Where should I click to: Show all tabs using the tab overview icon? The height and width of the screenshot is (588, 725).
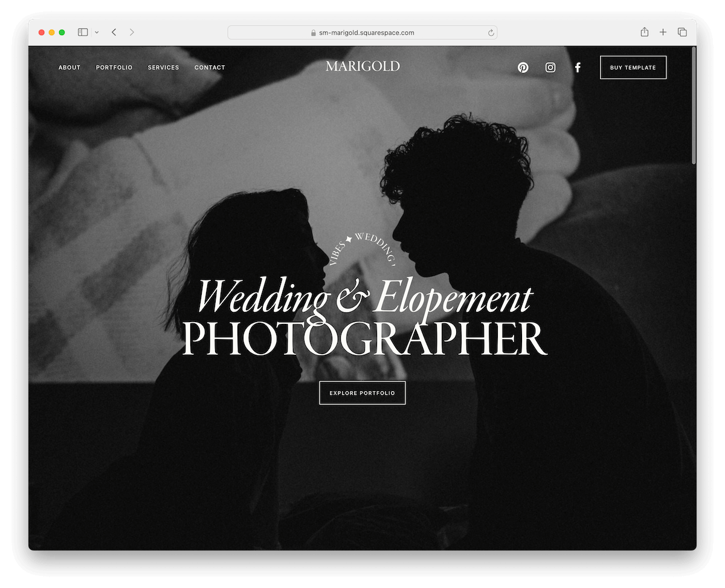pyautogui.click(x=682, y=32)
